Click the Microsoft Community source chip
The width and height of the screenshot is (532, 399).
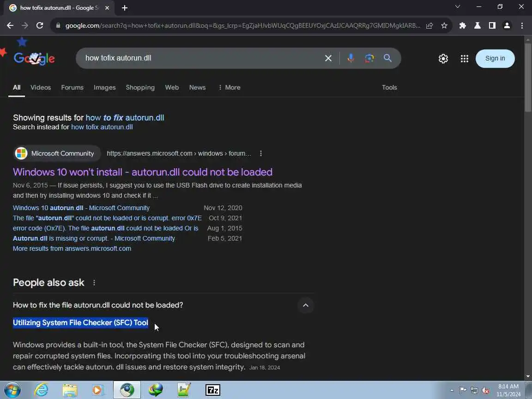[x=57, y=153]
